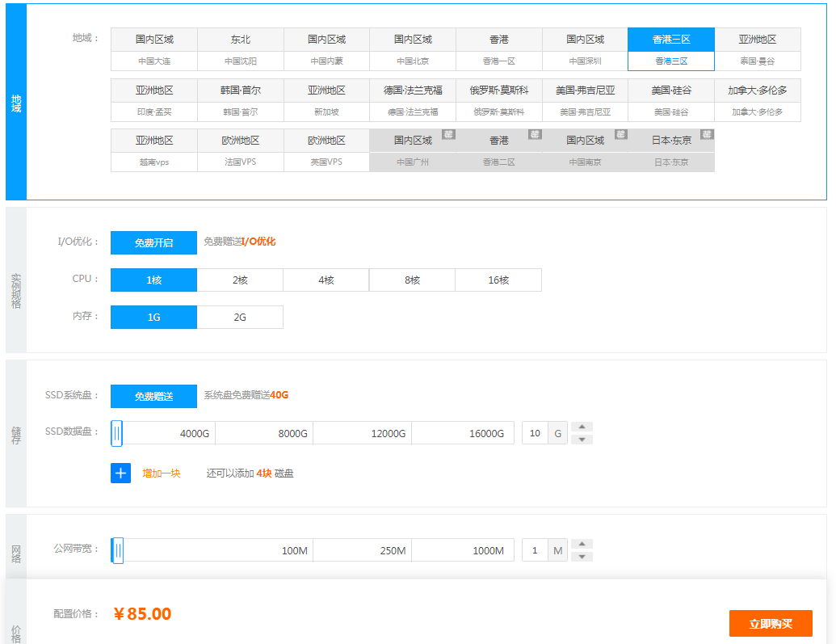This screenshot has width=836, height=644.
Task: Click the 免费赠送 system disk toggle
Action: pos(153,396)
